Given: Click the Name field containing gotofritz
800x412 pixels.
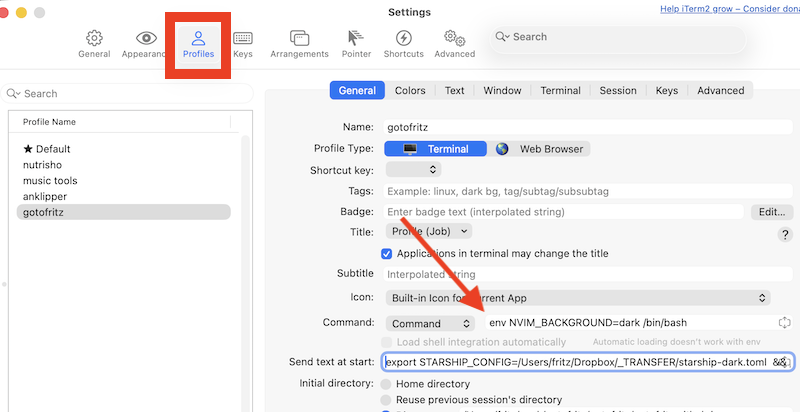Looking at the screenshot, I should pos(588,127).
